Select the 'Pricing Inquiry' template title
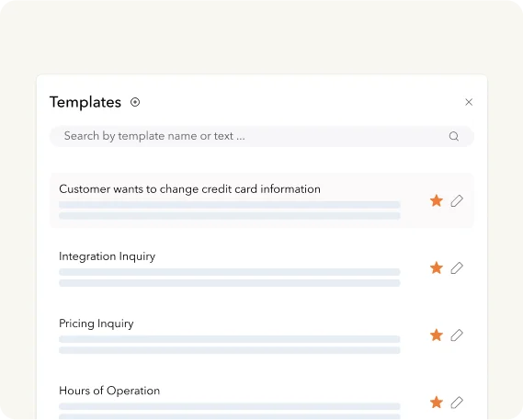523x420 pixels. tap(97, 324)
